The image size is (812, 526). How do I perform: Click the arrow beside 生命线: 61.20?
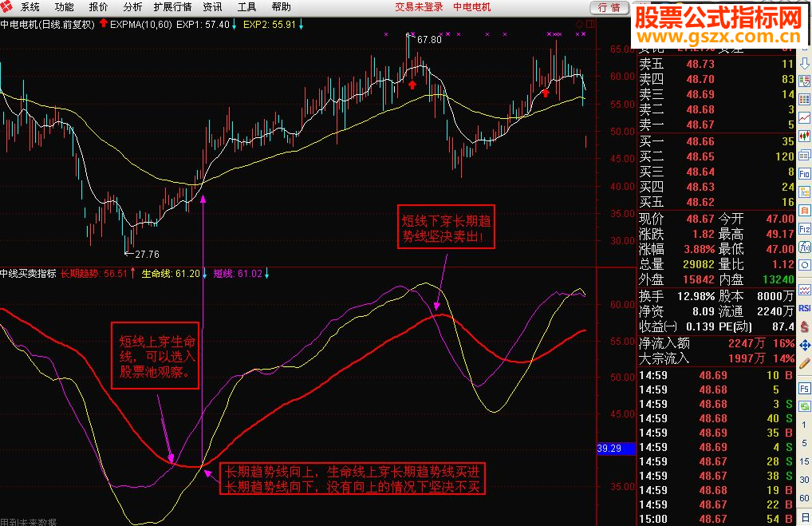(204, 273)
